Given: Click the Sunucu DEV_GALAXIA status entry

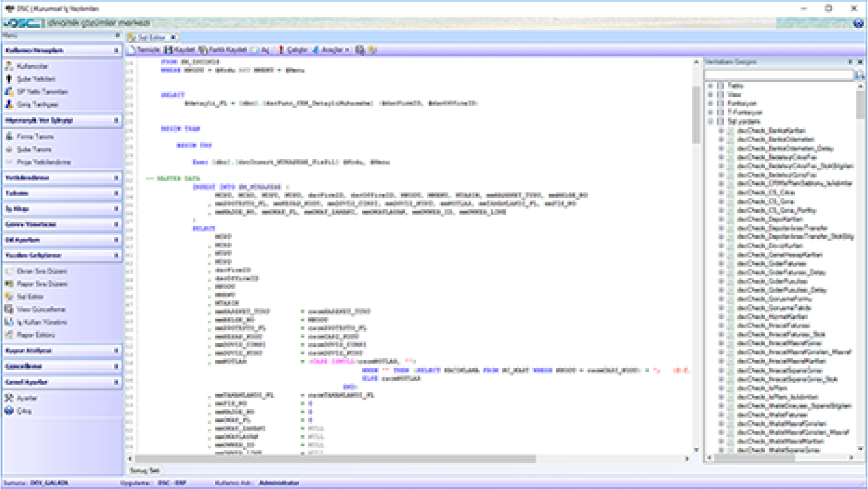Looking at the screenshot, I should (x=37, y=482).
